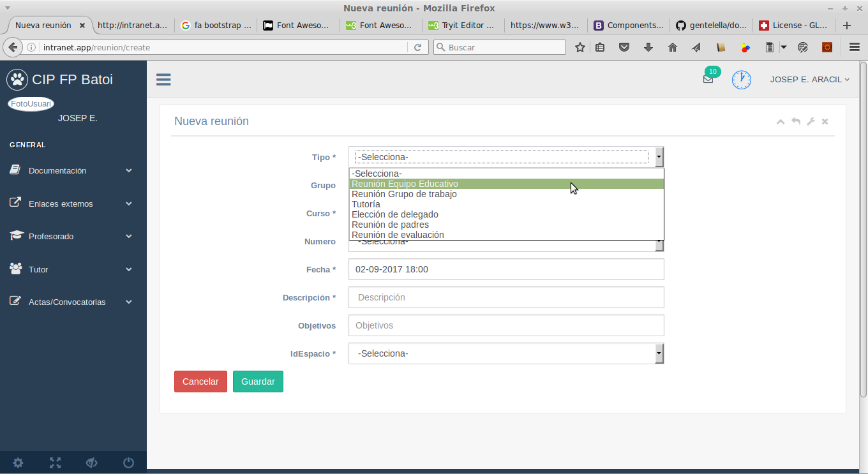Select -Selecciona- option in Tipo list
The height and width of the screenshot is (474, 868).
(x=507, y=174)
